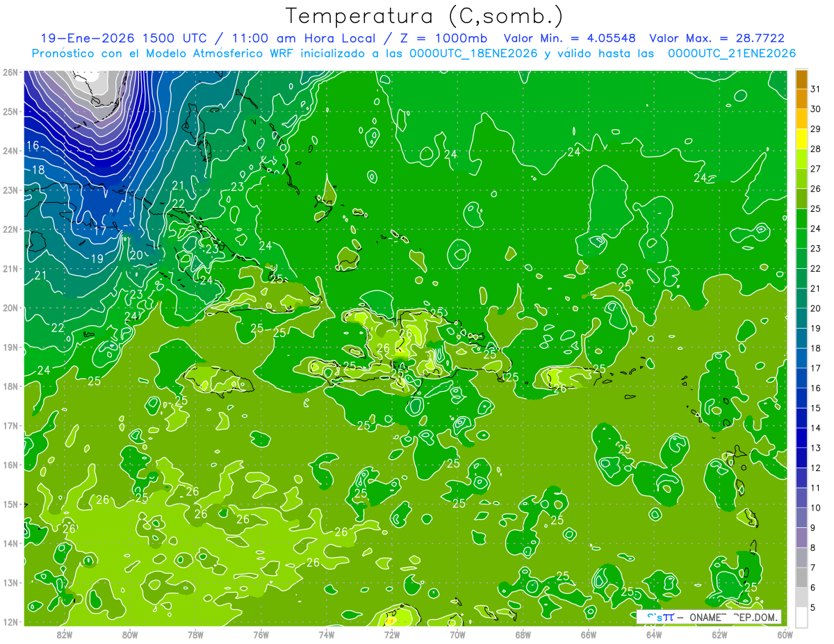
Task: Click the '0000UTC_21ENE2026' valid-until time
Action: pos(732,53)
